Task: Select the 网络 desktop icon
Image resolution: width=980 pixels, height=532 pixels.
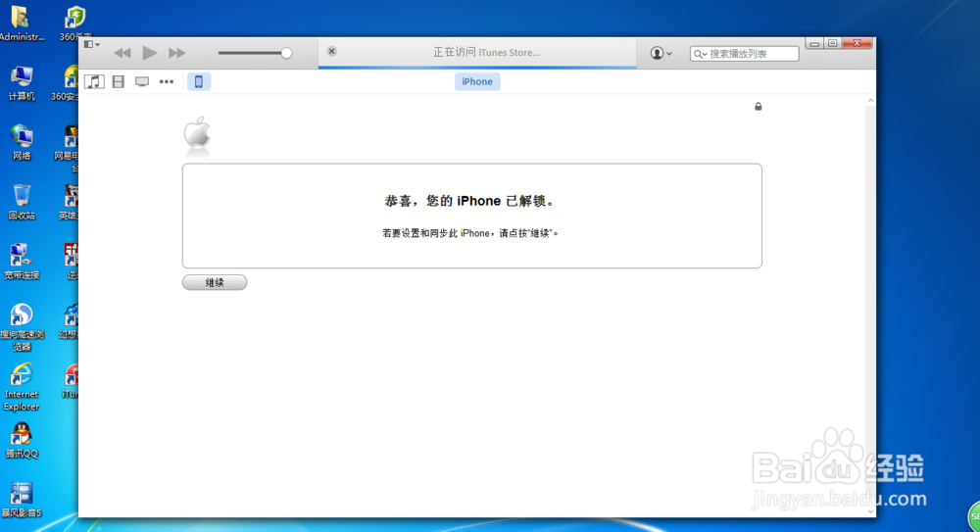Action: coord(22,143)
